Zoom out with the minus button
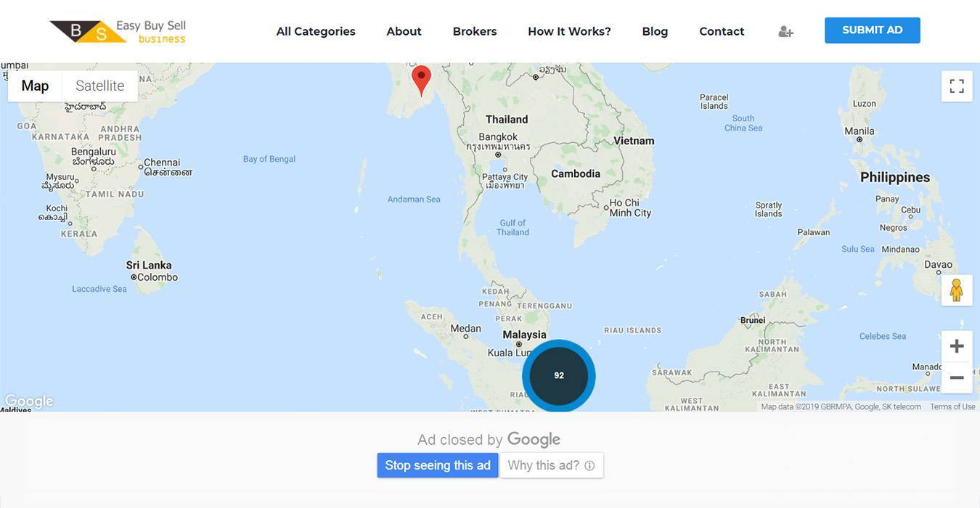The image size is (980, 508). pos(957,378)
